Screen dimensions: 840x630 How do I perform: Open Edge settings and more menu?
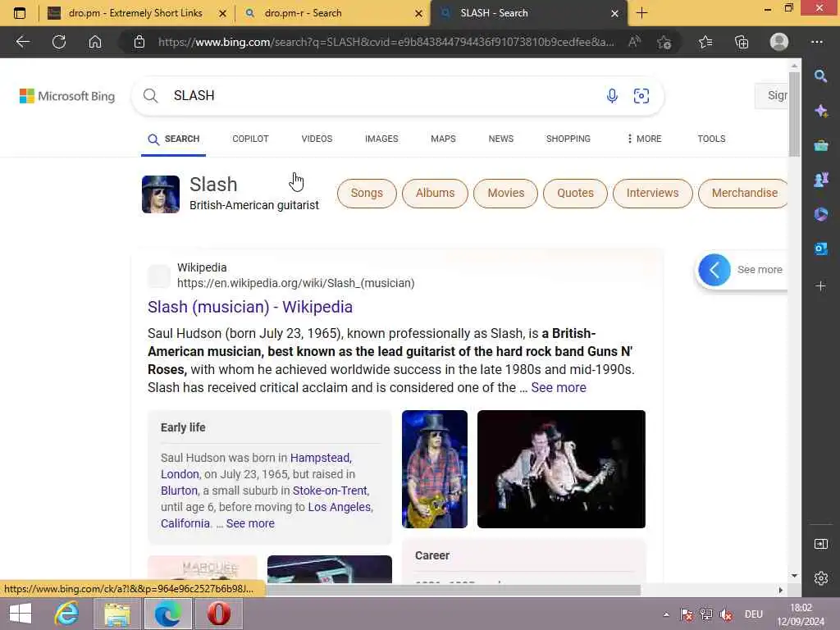[x=816, y=42]
